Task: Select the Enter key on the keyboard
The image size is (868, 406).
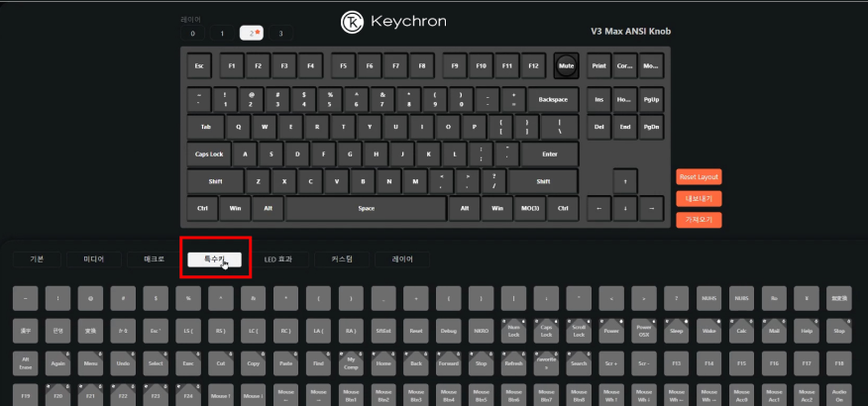Action: click(550, 154)
